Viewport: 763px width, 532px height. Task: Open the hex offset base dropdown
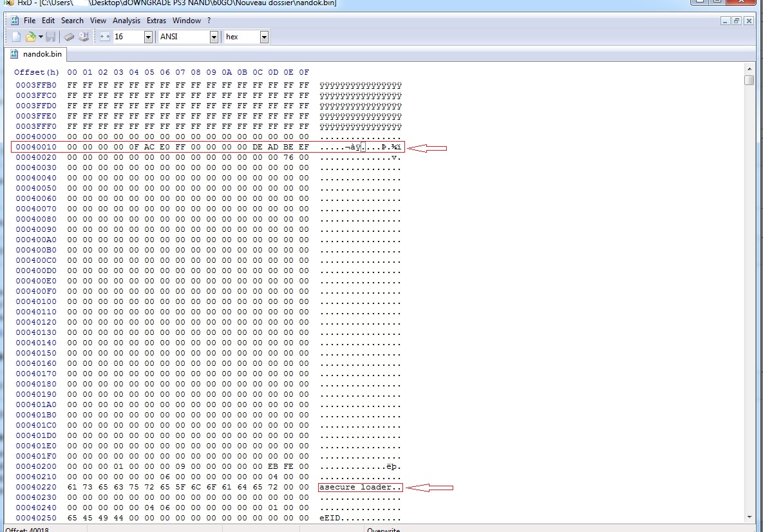point(264,37)
